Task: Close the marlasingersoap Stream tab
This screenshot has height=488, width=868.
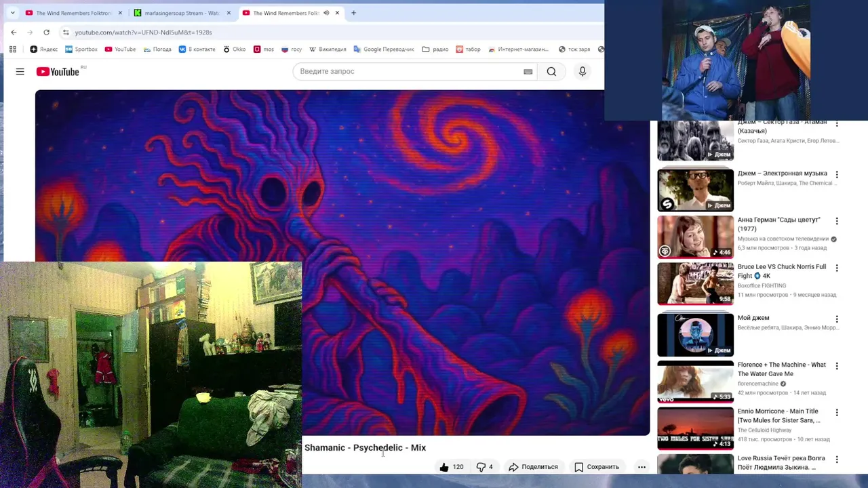Action: [229, 13]
